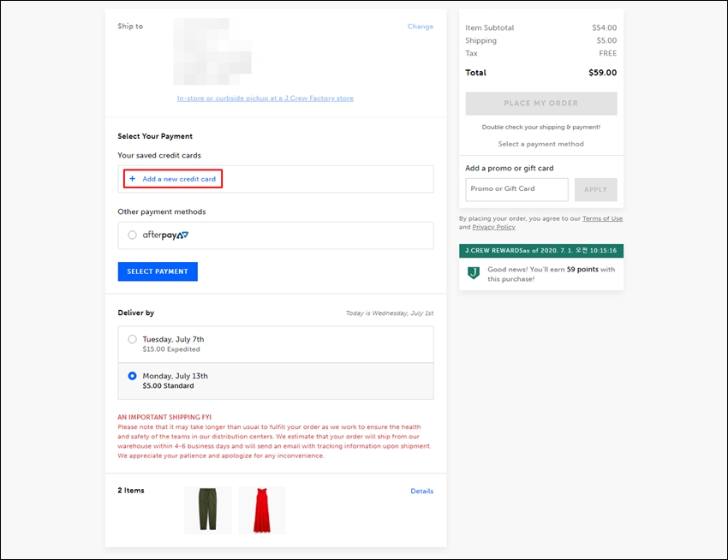Click the Shipping $5.00 value
Viewport: 728px width, 560px height.
(607, 40)
